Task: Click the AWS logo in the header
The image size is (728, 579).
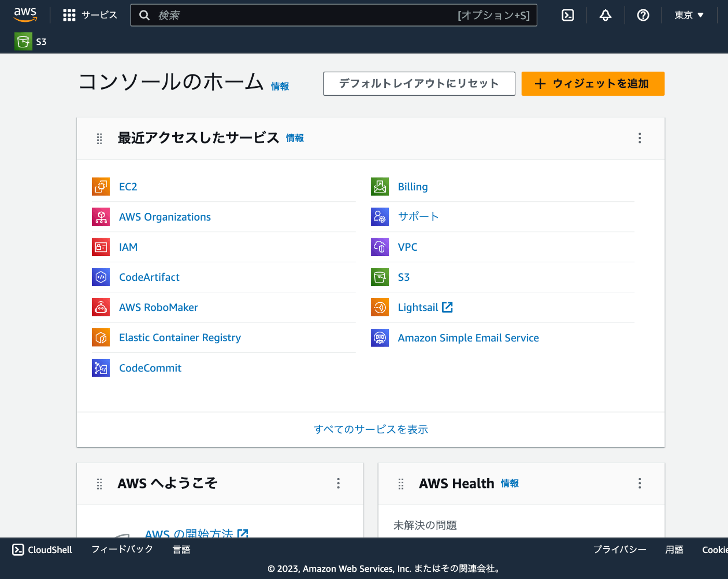Action: tap(25, 15)
